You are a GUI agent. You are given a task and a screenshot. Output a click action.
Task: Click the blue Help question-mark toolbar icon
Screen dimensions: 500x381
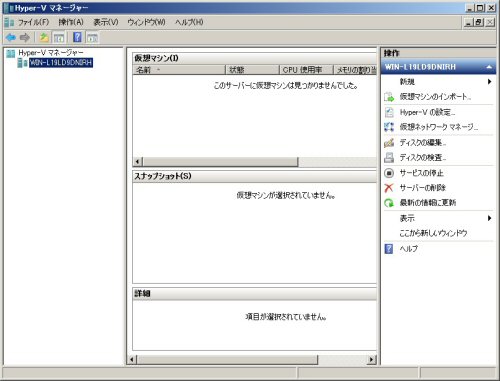[x=77, y=37]
